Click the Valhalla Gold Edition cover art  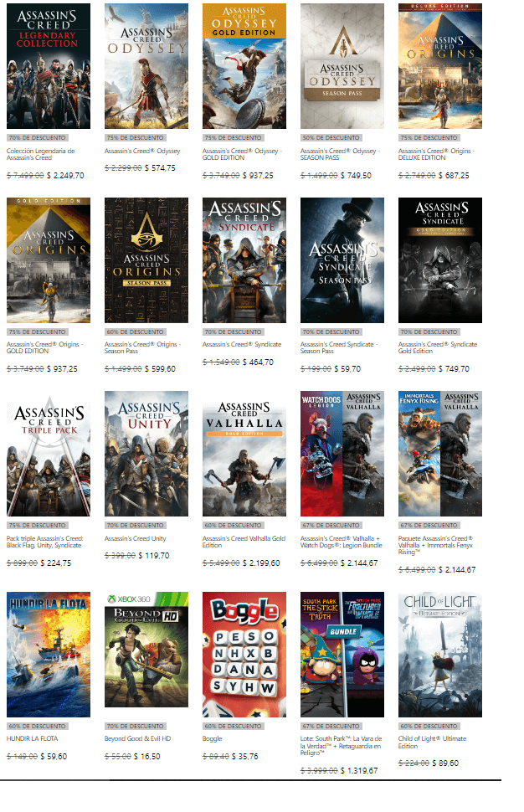point(244,455)
